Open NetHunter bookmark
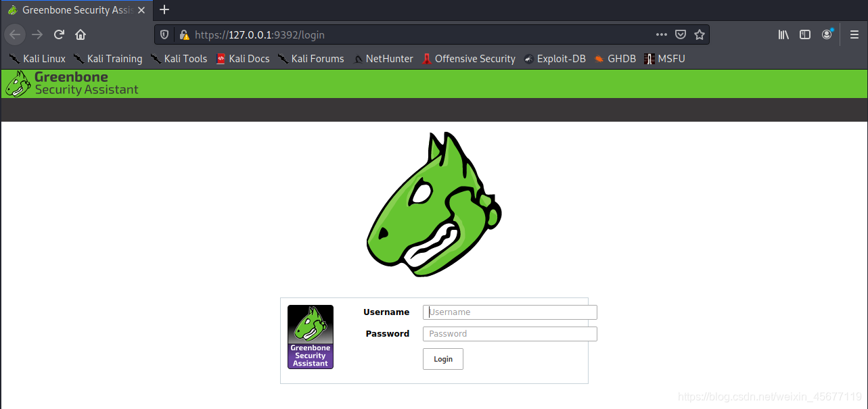 point(383,59)
